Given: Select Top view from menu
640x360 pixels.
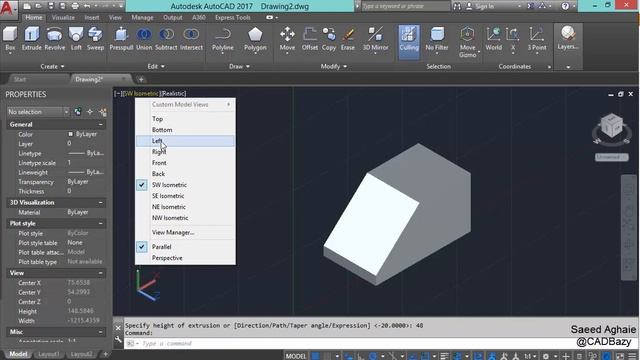Looking at the screenshot, I should pos(185,119).
